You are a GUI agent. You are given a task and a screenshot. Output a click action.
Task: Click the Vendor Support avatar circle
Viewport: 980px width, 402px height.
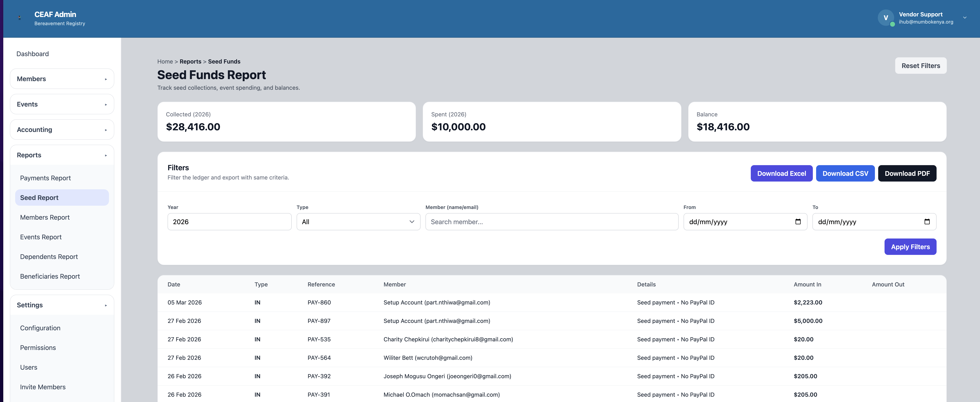[886, 18]
